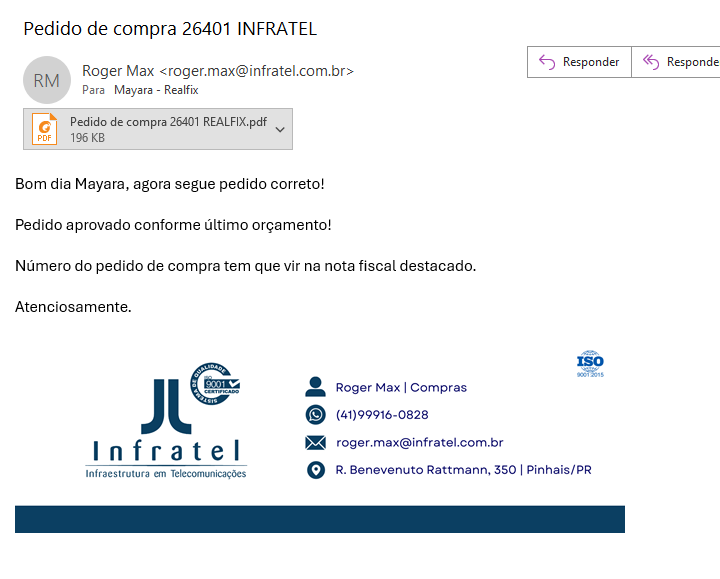The image size is (720, 579).
Task: Click the roger.max@infratel.com.br link in signature
Action: [419, 443]
